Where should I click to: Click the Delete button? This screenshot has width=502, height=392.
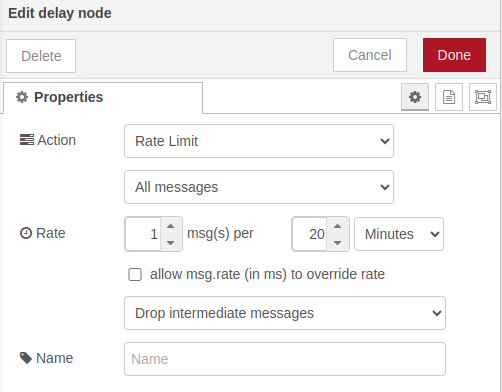pyautogui.click(x=41, y=56)
